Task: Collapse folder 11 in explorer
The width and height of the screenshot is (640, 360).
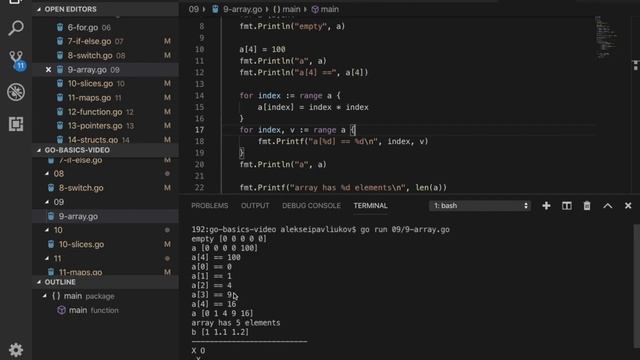Action: tap(47, 258)
